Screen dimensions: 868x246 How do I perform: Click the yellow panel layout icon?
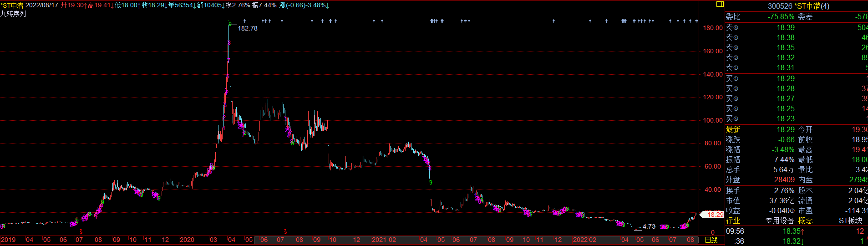[x=720, y=4]
